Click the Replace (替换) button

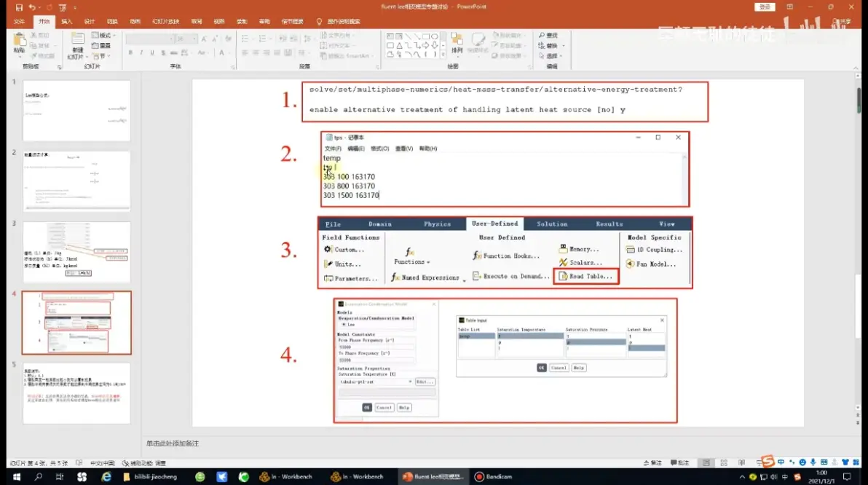tap(551, 45)
